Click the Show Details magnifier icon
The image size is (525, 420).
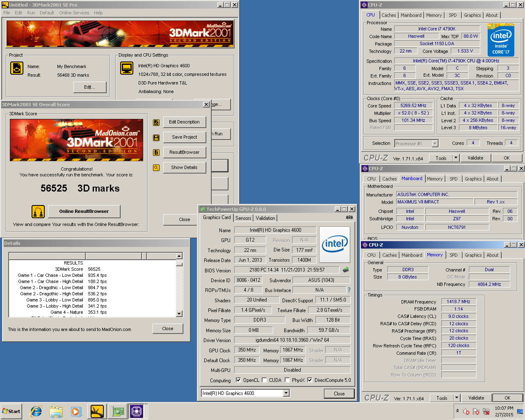point(156,168)
